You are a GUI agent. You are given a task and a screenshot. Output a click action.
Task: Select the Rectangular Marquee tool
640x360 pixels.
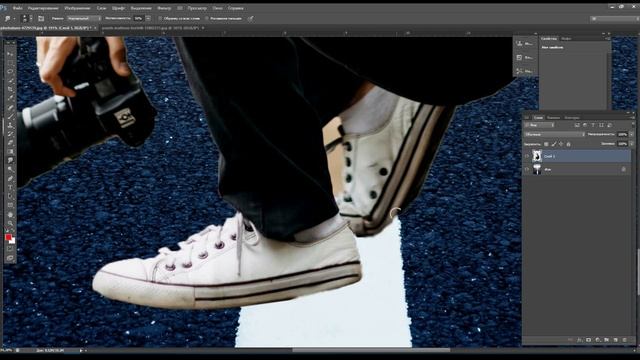[x=10, y=62]
